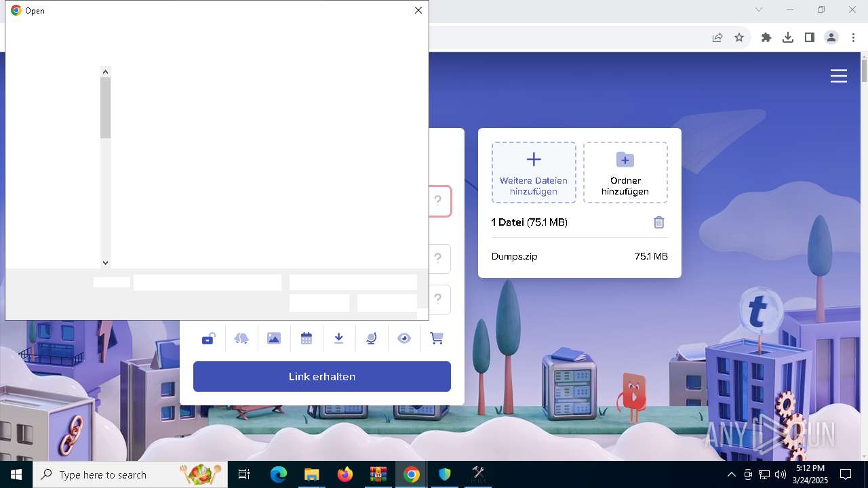Open Task View on taskbar
Image resolution: width=868 pixels, height=488 pixels.
[244, 474]
